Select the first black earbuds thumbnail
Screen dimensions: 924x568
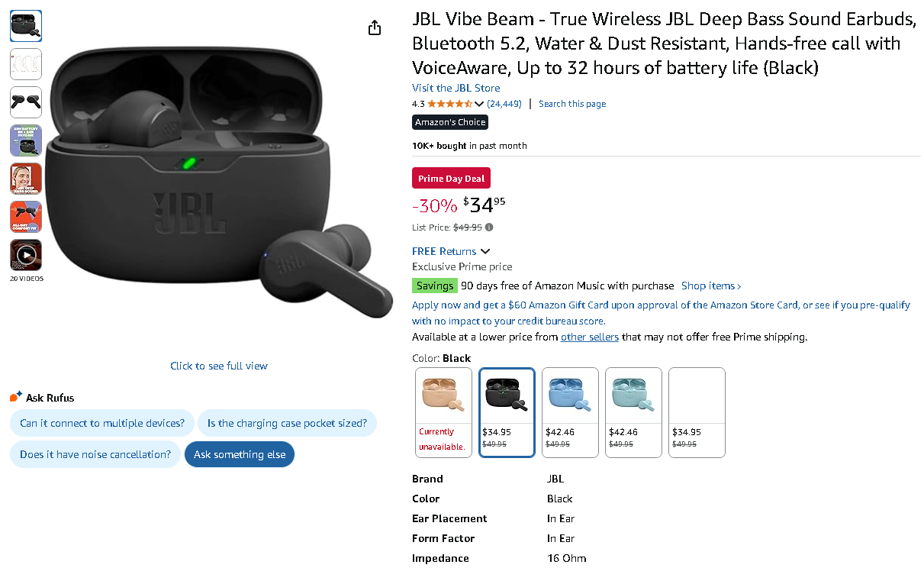26,26
